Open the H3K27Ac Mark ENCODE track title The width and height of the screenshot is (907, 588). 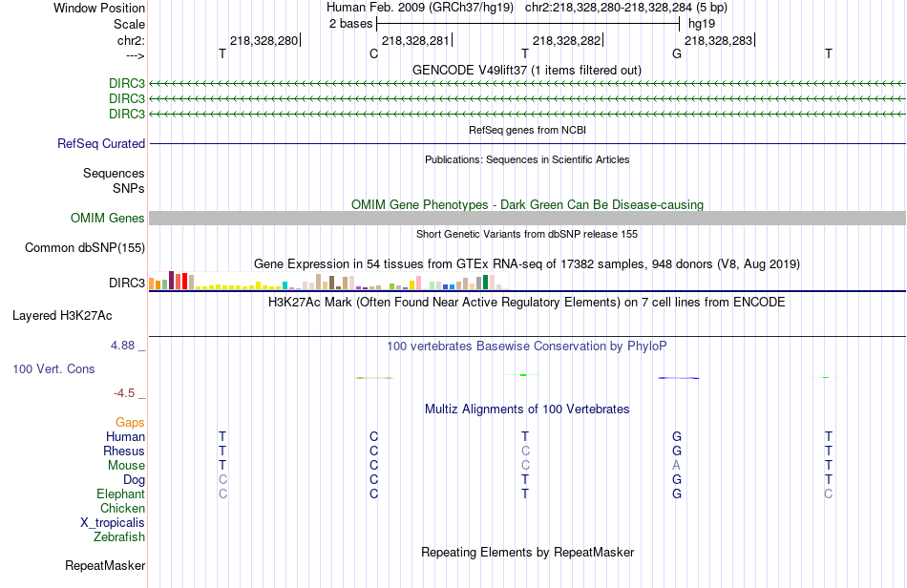click(x=527, y=303)
